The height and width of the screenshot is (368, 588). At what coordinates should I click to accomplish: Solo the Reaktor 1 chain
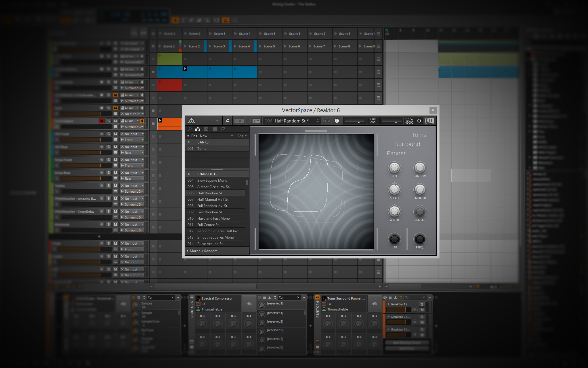(x=422, y=304)
